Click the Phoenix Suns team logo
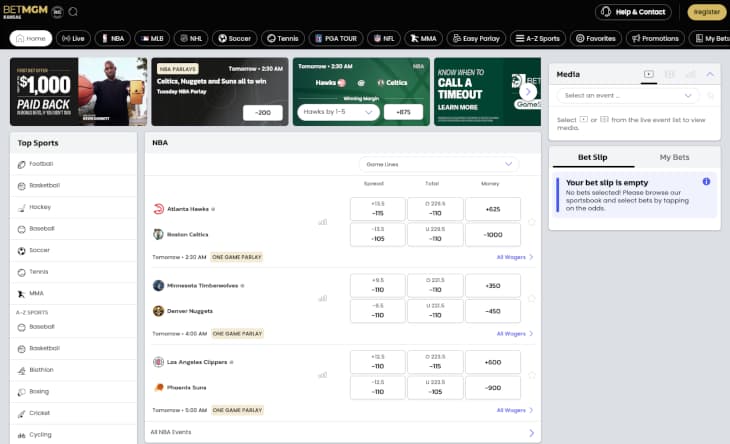Screen dimensions: 730x444 tap(159, 387)
